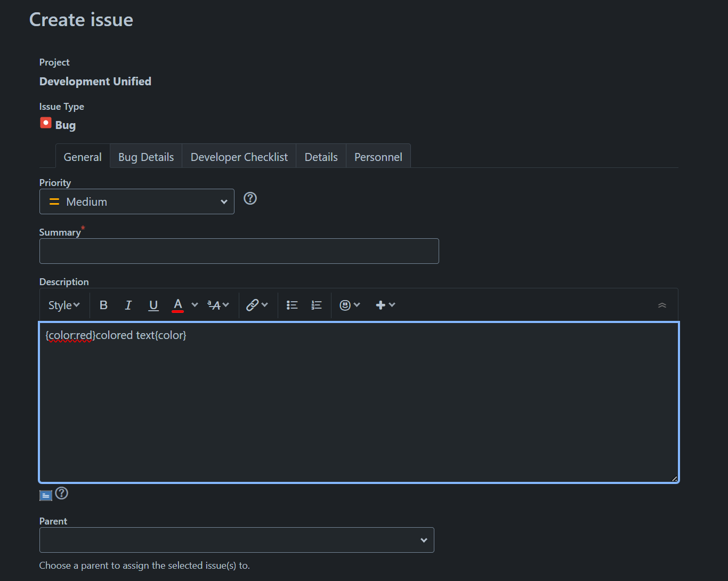This screenshot has height=581, width=728.
Task: Open the Description field help icon
Action: click(62, 493)
